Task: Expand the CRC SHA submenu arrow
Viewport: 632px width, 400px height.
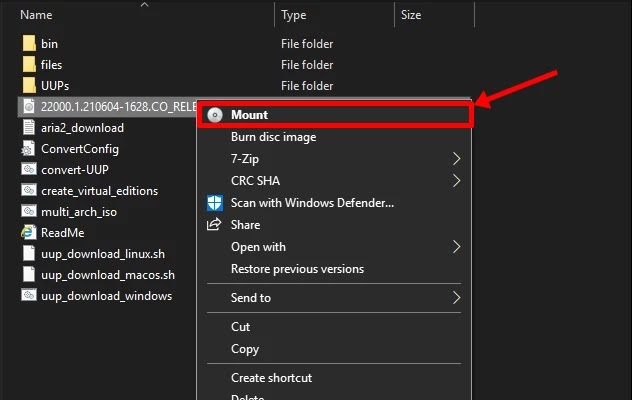Action: pyautogui.click(x=456, y=181)
